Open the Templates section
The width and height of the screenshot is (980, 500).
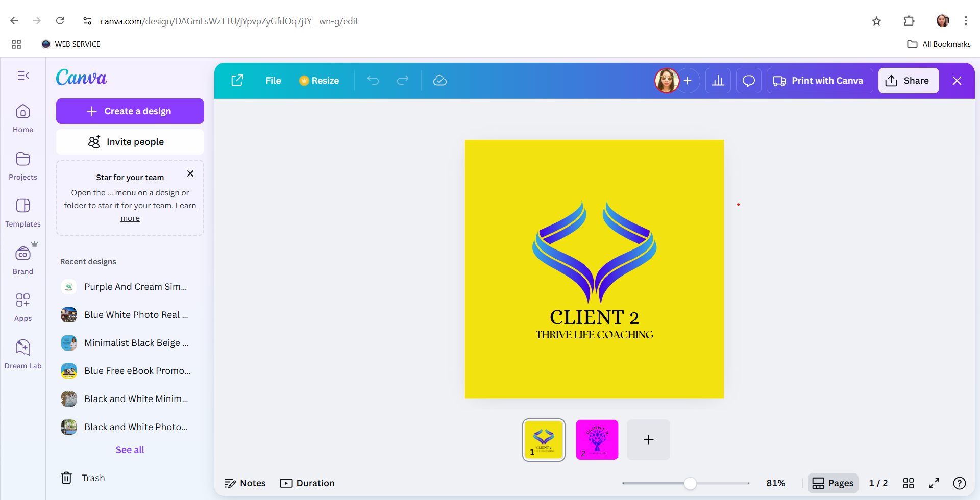[23, 213]
